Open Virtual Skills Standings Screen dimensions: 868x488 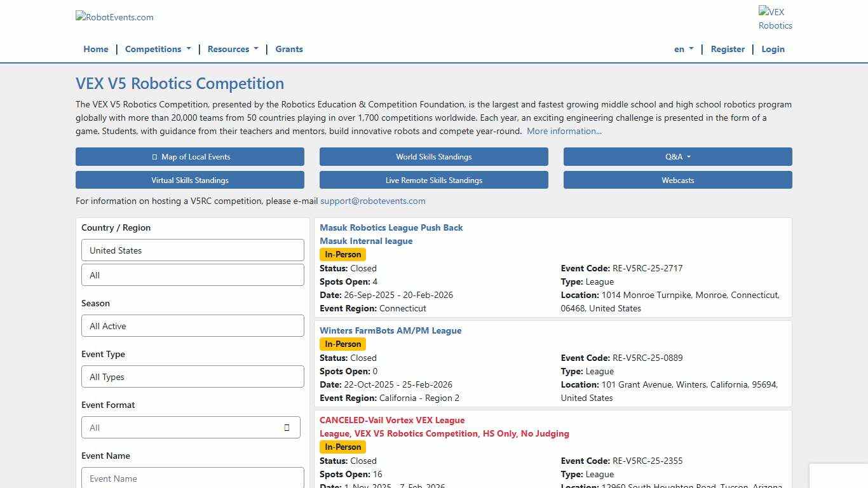click(190, 180)
